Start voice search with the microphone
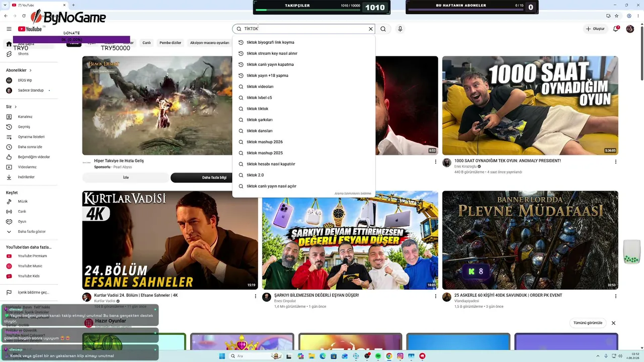The width and height of the screenshot is (644, 362). tap(400, 29)
